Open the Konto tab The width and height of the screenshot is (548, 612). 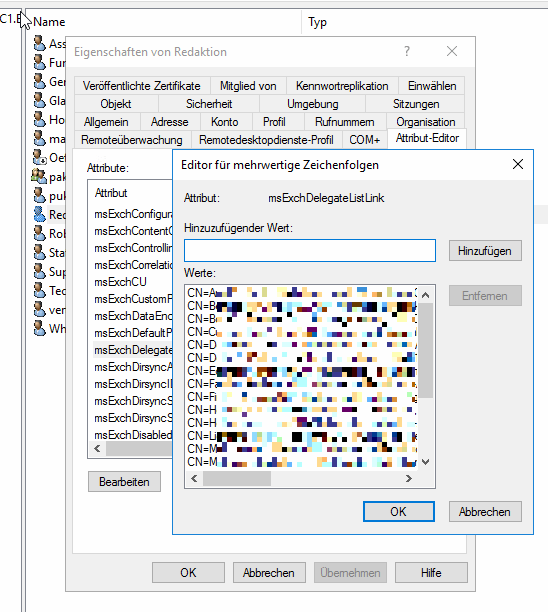click(225, 122)
